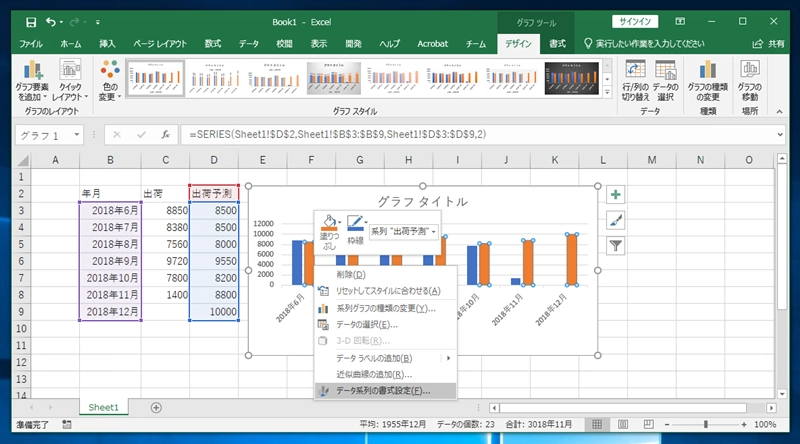Image resolution: width=800 pixels, height=444 pixels.
Task: Adjust the zoom slider handle
Action: [x=706, y=424]
